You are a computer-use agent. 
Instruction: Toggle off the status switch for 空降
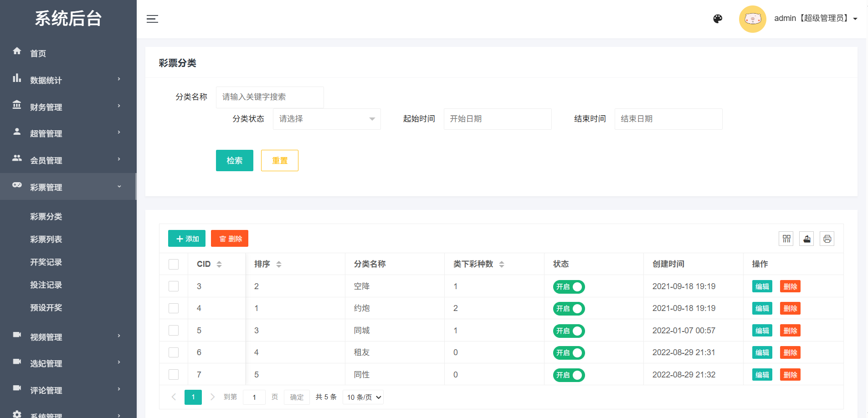569,286
